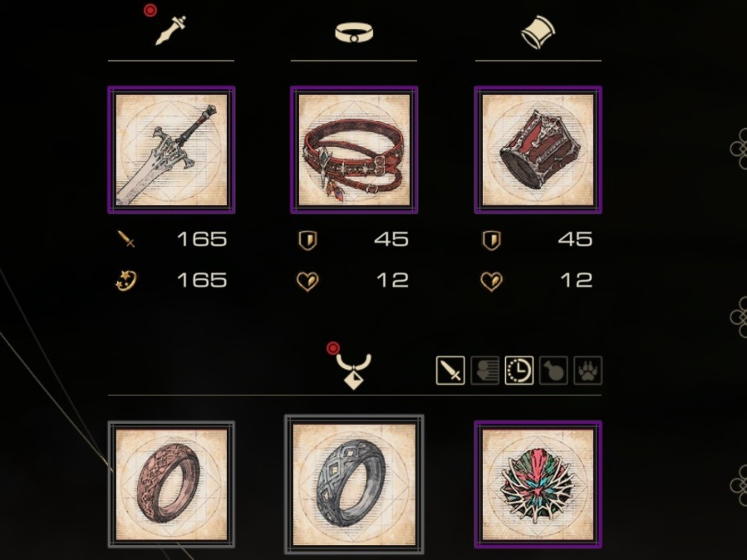Screen dimensions: 747x560
Task: Toggle the potion flask filter icon
Action: click(x=553, y=371)
